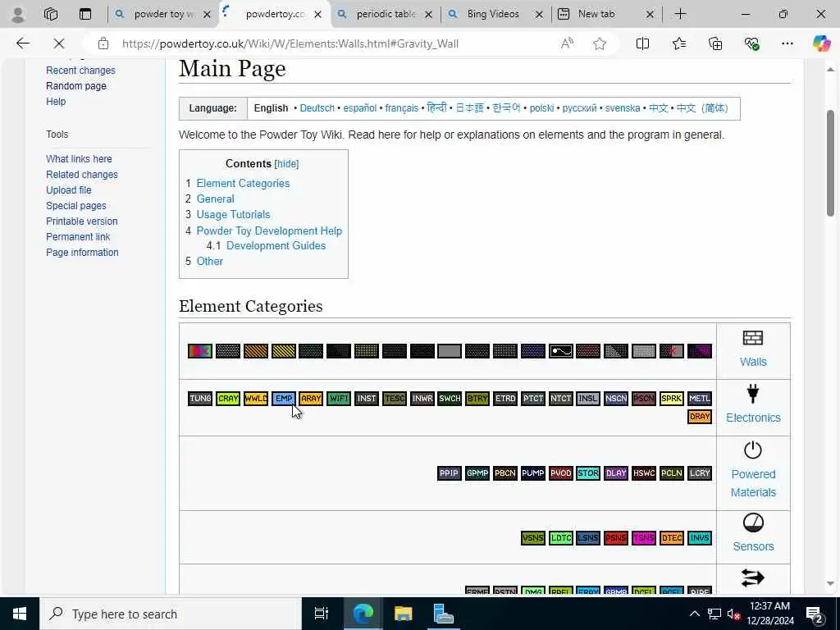Open the Sensors category link

[x=753, y=546]
